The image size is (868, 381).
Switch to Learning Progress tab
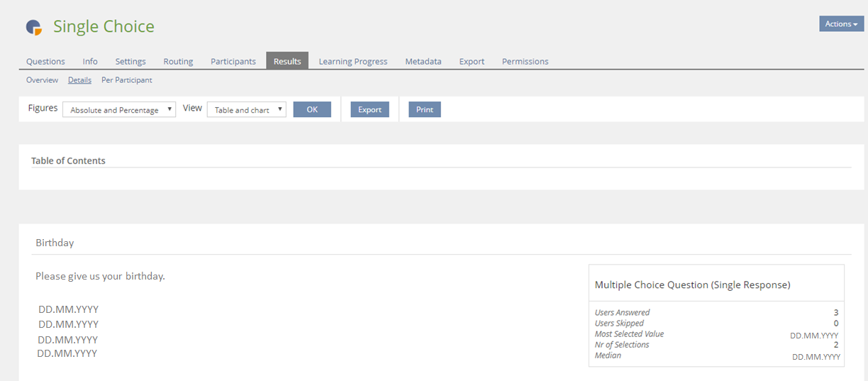353,62
